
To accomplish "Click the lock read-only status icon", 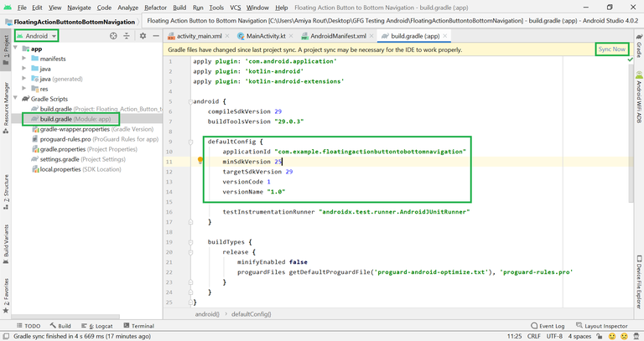I will coord(600,337).
